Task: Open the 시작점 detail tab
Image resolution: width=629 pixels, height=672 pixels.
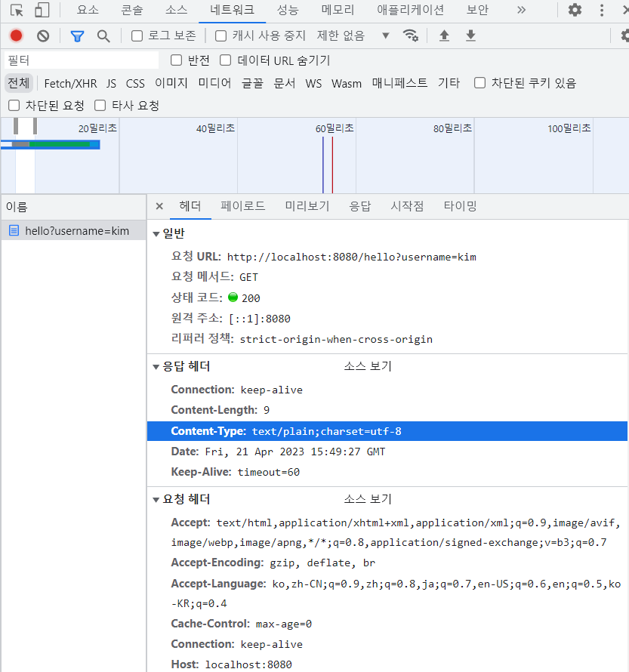Action: [407, 206]
